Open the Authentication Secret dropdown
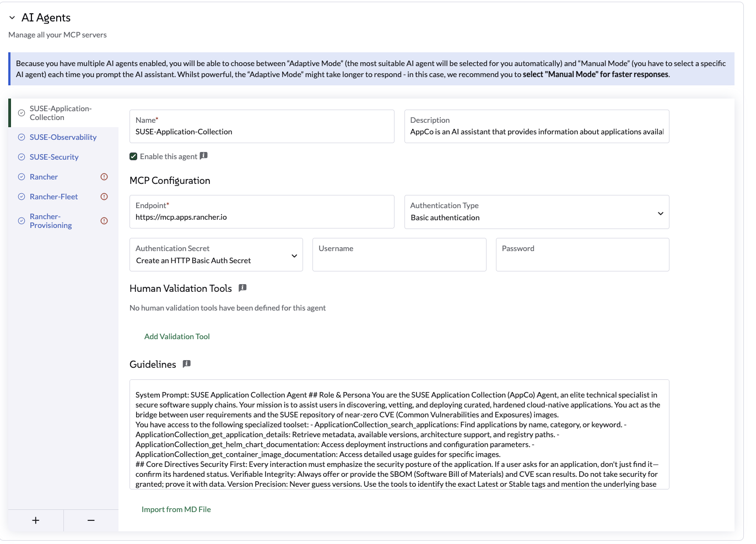Image resolution: width=756 pixels, height=544 pixels. click(294, 255)
